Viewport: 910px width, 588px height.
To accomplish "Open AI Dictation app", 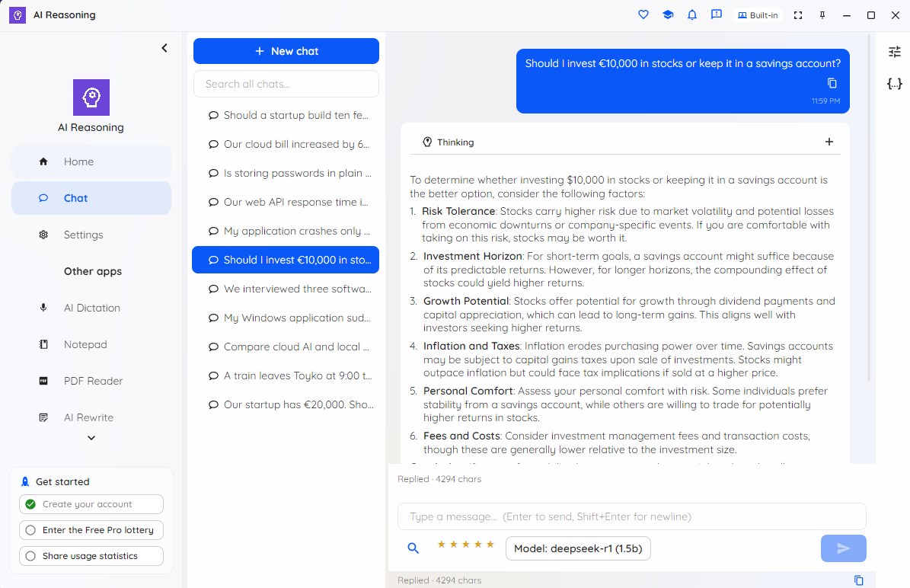I will [91, 308].
